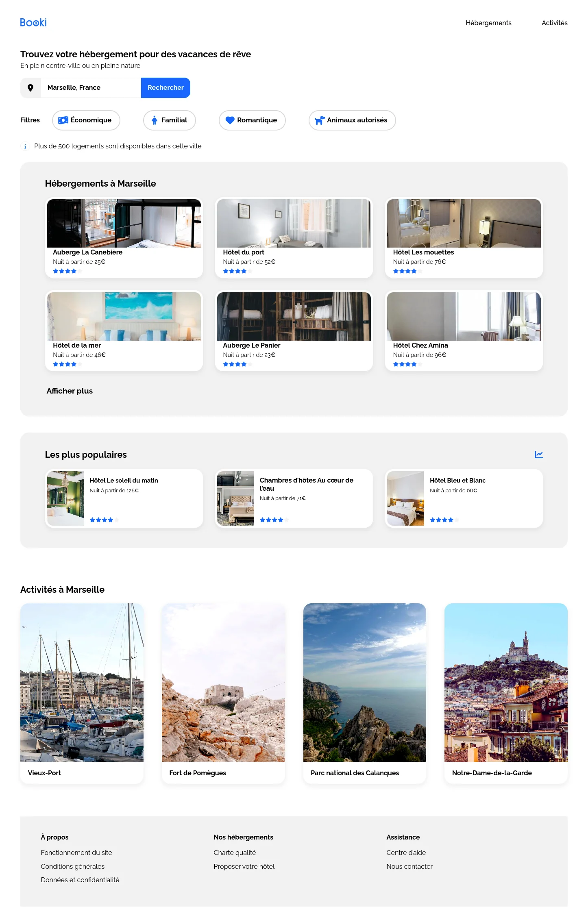Image resolution: width=588 pixels, height=907 pixels.
Task: Click the Auberge La Canebière title
Action: pos(87,252)
